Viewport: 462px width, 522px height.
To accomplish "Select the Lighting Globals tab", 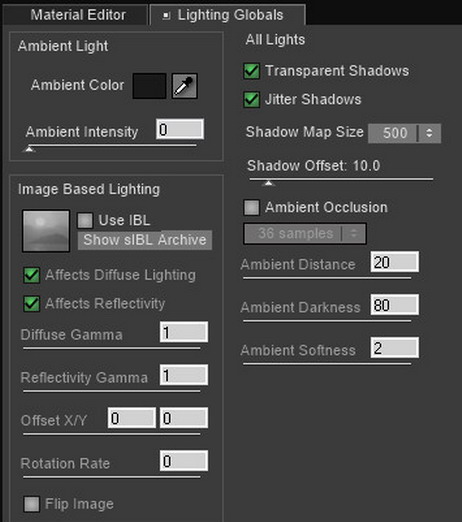I will pos(228,15).
